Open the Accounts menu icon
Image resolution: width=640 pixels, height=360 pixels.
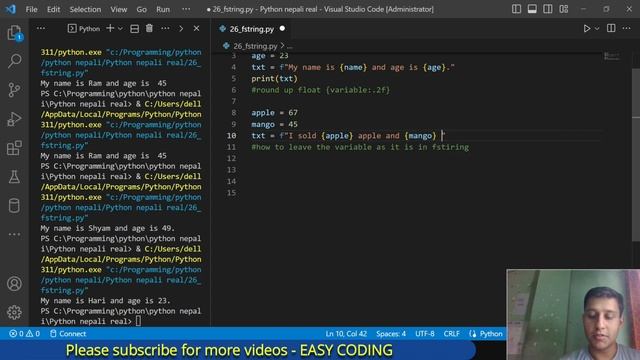click(x=14, y=284)
